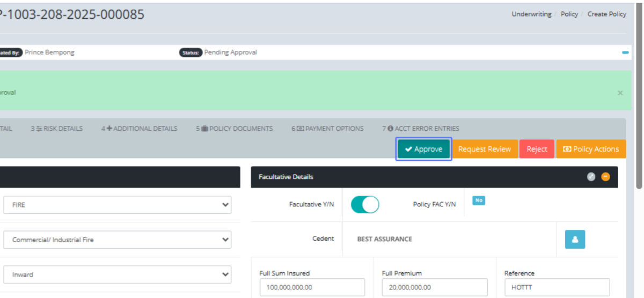
Task: Click the blue minimize dash in status bar
Action: (625, 53)
